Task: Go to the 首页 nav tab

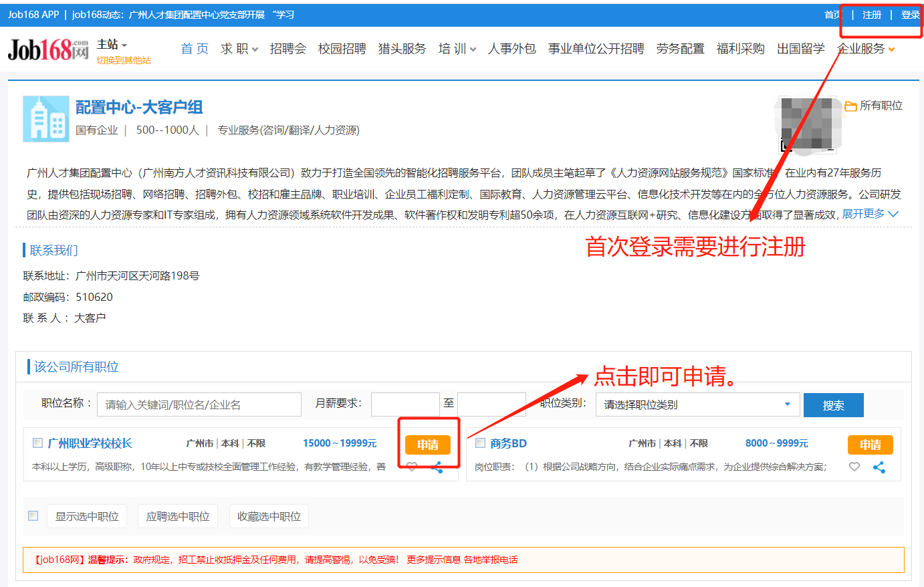Action: click(x=195, y=49)
